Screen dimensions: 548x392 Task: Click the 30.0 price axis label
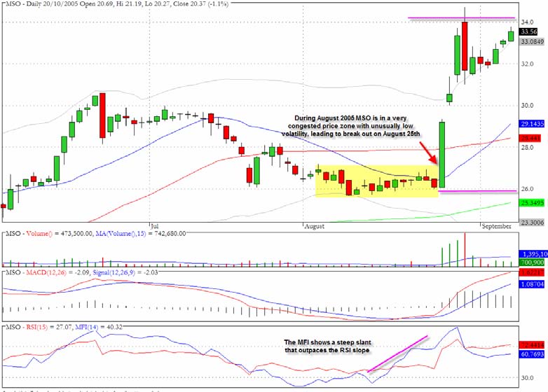pos(528,106)
